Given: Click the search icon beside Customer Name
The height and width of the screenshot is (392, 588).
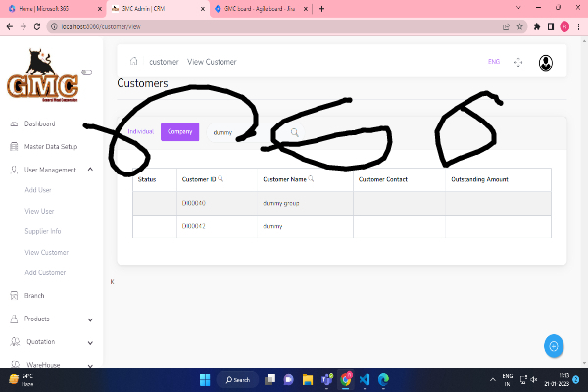Looking at the screenshot, I should [x=312, y=179].
